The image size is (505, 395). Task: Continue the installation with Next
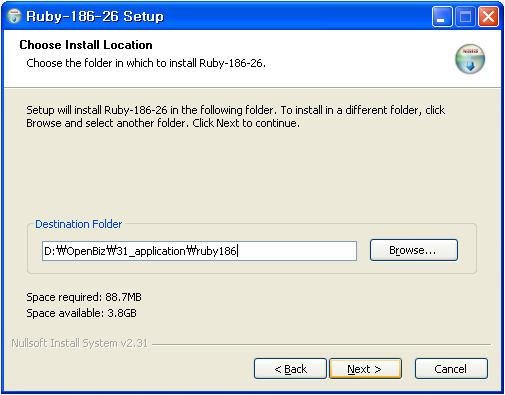pos(365,369)
